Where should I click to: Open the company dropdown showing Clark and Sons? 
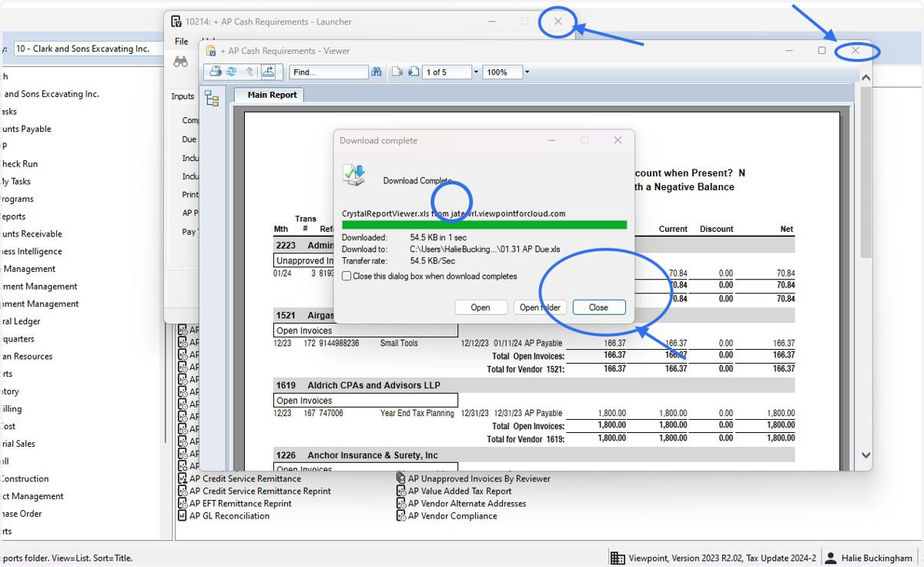coord(89,49)
